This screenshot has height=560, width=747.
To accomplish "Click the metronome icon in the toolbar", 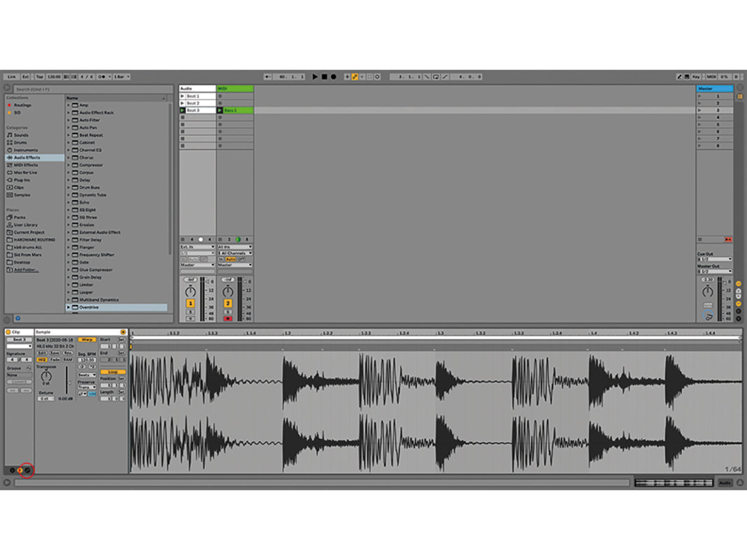I will [103, 77].
